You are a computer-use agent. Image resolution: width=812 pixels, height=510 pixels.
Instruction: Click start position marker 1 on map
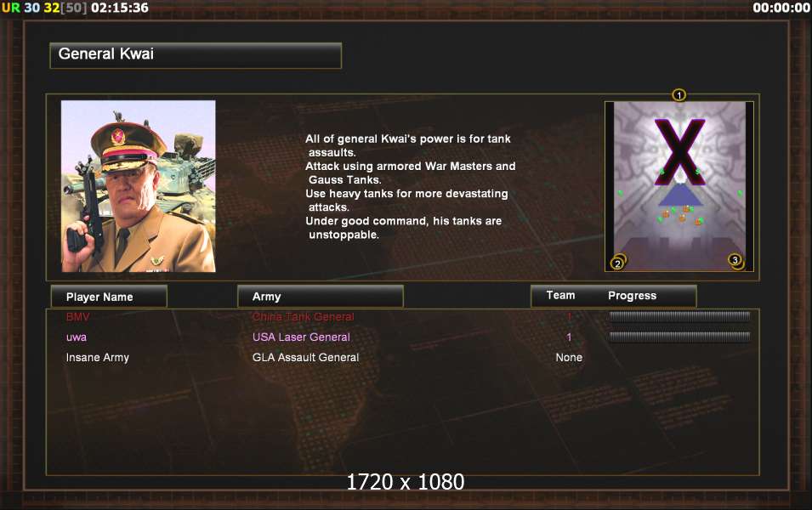679,95
